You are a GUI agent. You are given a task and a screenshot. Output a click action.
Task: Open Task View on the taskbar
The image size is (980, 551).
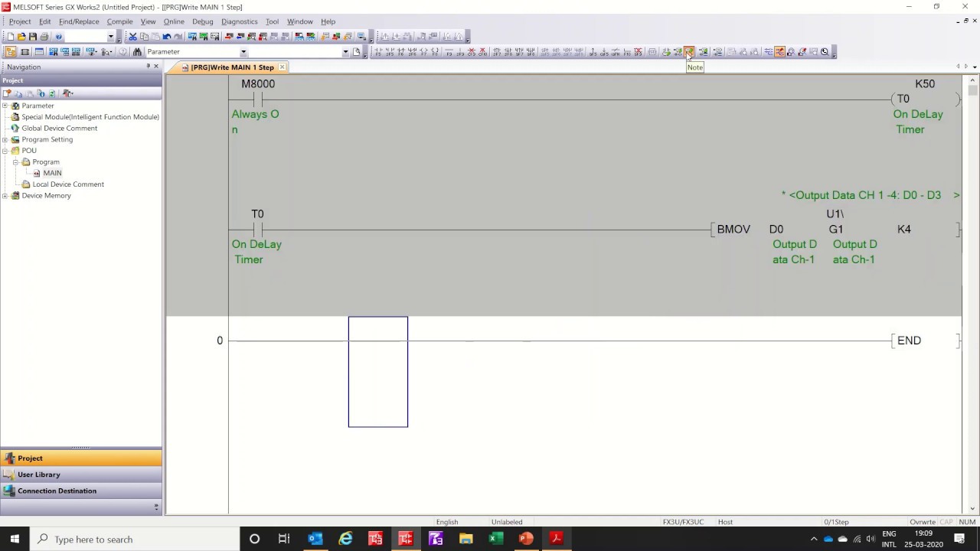pos(284,539)
